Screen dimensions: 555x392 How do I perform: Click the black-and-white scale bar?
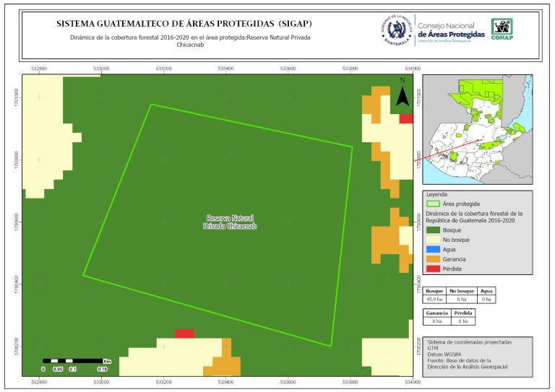click(72, 360)
